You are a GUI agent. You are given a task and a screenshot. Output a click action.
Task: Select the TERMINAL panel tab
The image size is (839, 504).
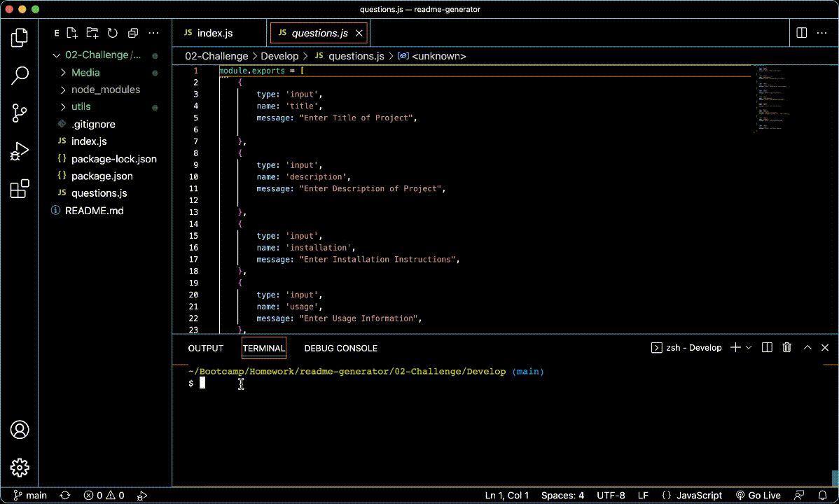tap(264, 349)
